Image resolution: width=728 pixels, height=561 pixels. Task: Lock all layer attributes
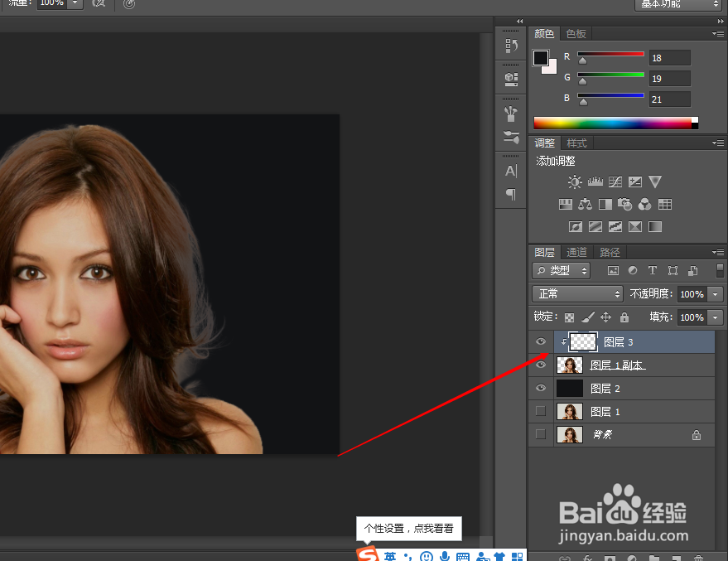click(624, 317)
